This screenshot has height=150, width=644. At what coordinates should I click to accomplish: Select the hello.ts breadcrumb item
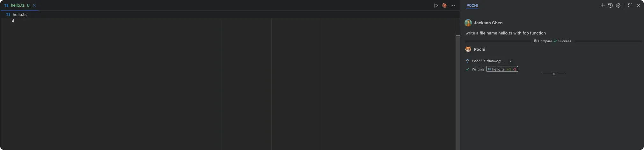click(x=17, y=14)
